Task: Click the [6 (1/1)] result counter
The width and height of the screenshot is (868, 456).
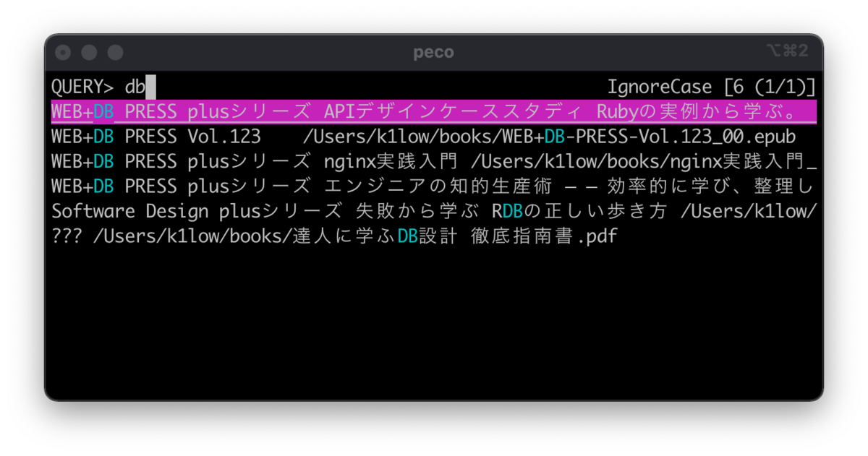Action: coord(770,87)
